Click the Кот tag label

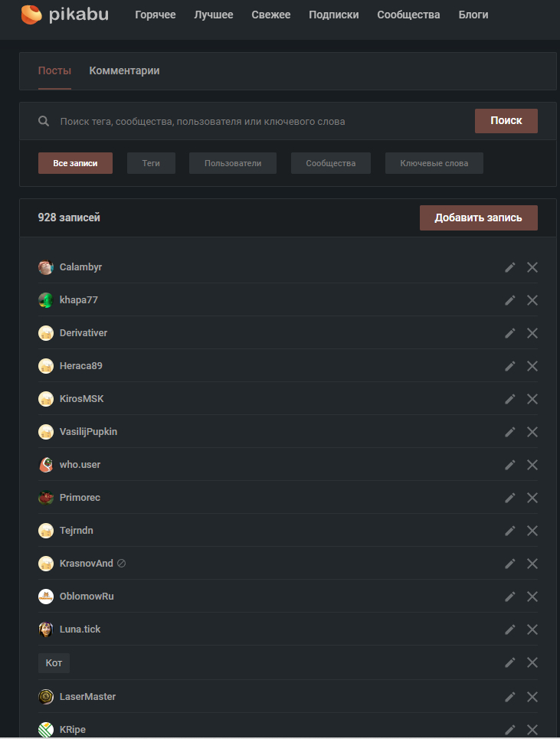(x=54, y=663)
